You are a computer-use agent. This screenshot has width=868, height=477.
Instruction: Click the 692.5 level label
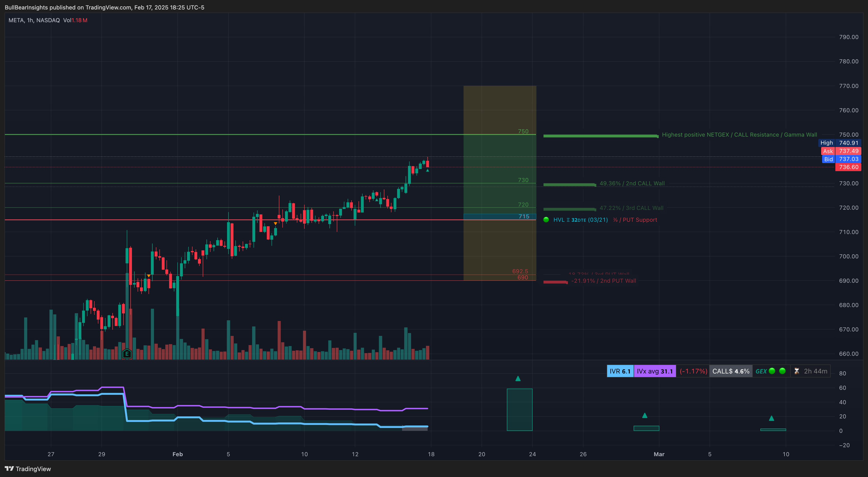(520, 271)
